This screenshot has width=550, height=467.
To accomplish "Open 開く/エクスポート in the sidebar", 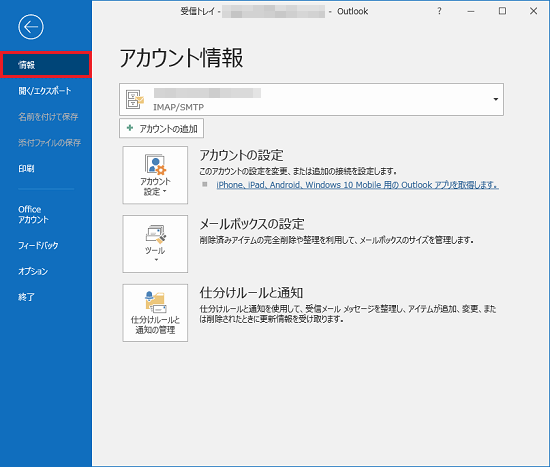I will 45,91.
